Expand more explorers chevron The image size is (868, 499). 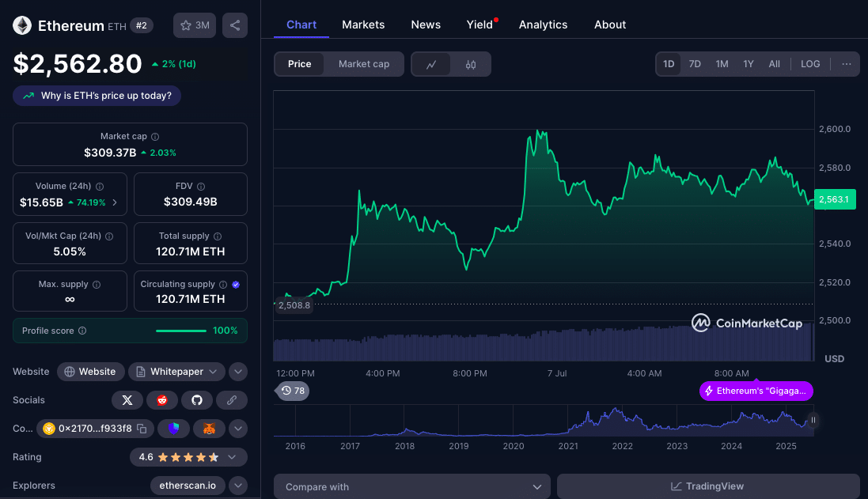pyautogui.click(x=238, y=486)
